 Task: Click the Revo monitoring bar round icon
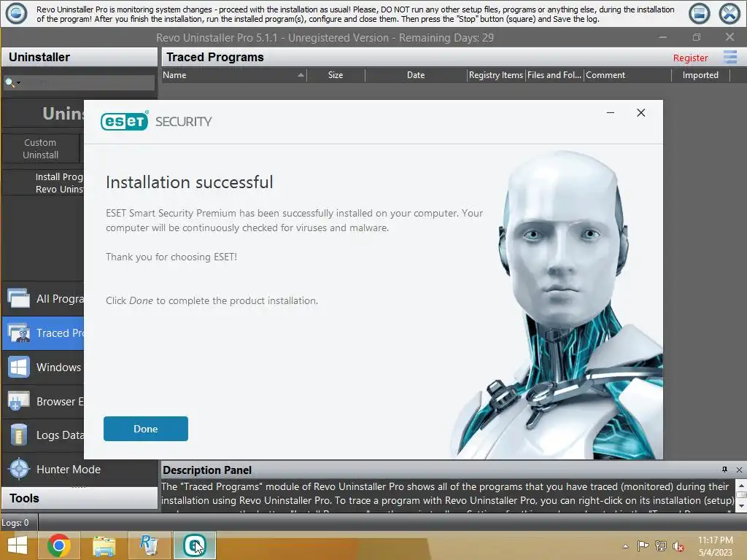(x=16, y=13)
